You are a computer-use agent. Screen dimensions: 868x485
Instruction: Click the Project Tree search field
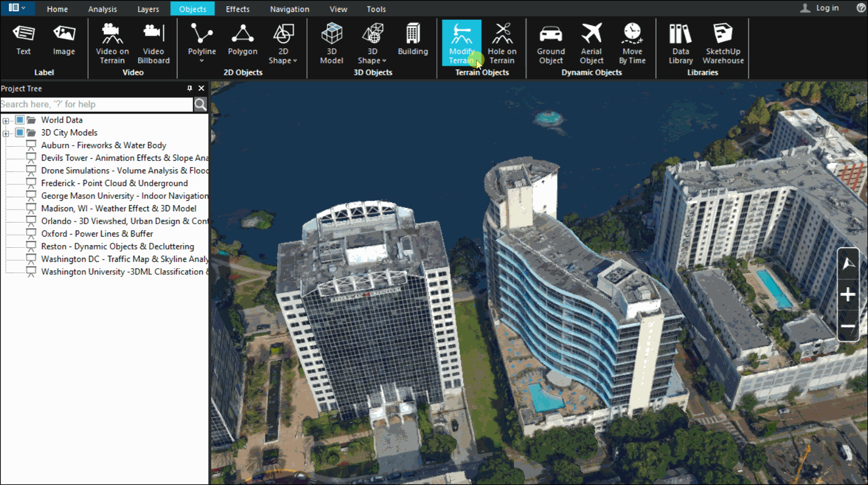tap(97, 104)
